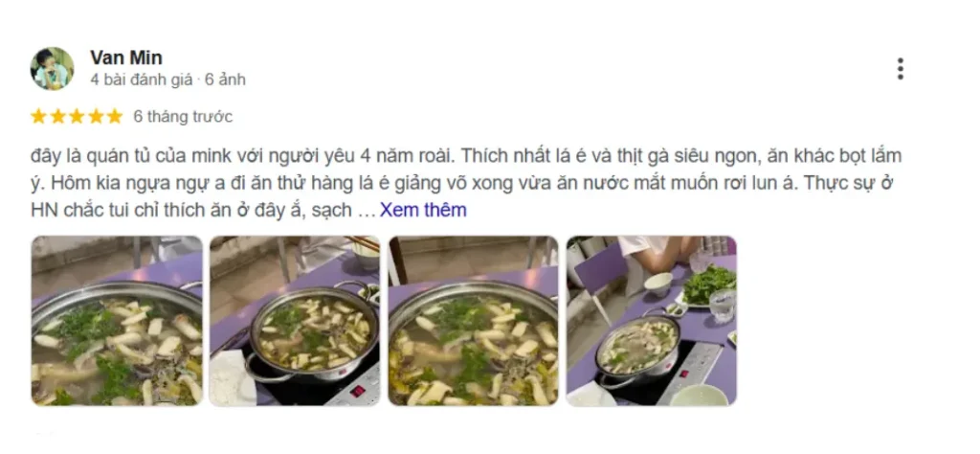Click the review line starting 'đây là quán tủ'

[x=466, y=156]
